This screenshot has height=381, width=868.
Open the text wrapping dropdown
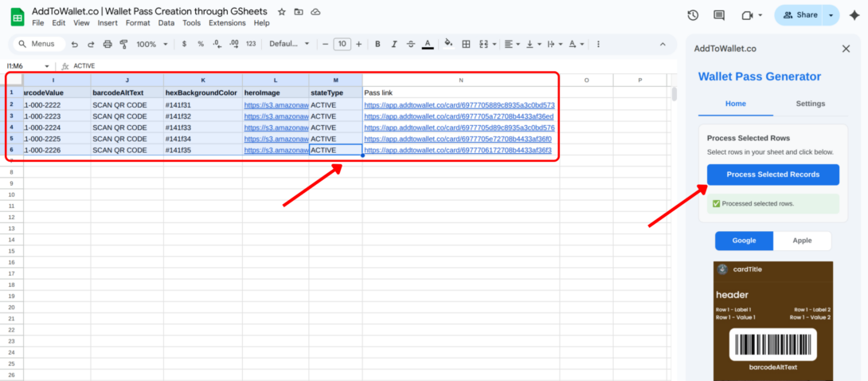point(554,45)
